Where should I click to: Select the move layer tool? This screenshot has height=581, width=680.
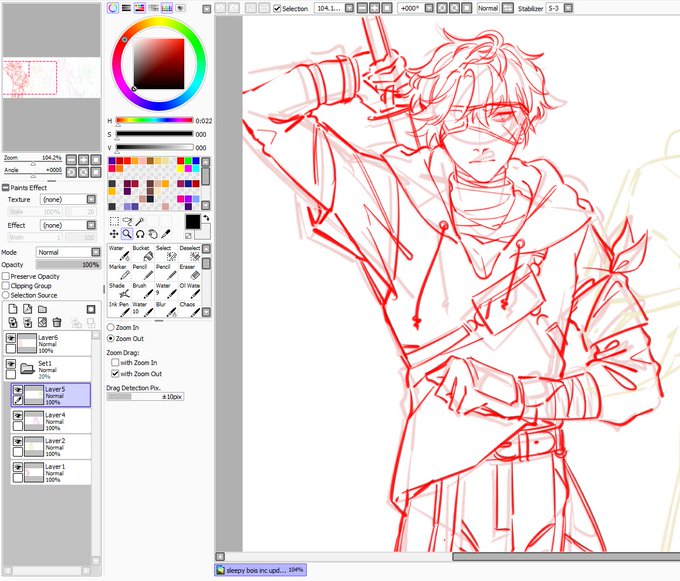[114, 234]
